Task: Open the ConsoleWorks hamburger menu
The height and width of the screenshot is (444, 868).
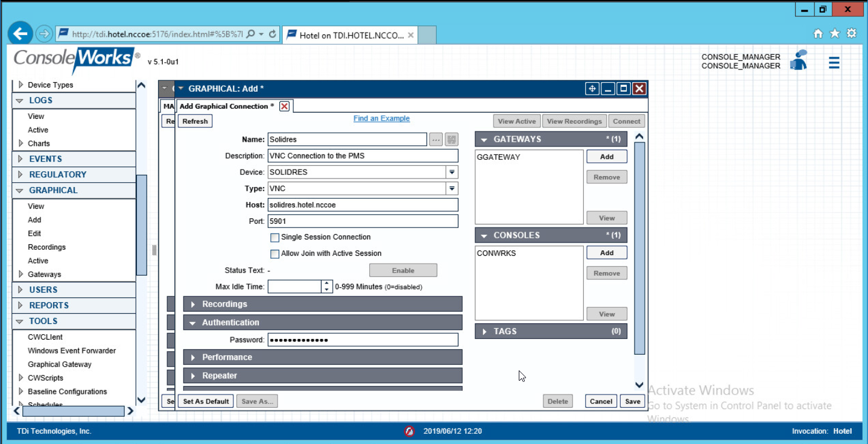Action: [x=834, y=62]
